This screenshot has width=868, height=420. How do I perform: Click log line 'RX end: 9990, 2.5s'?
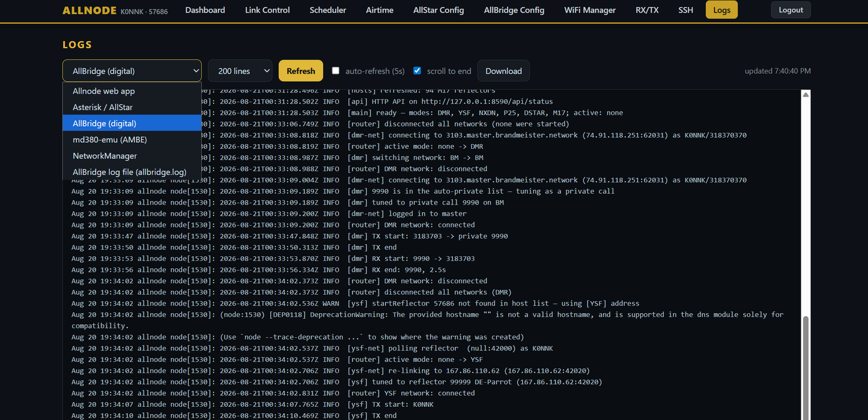(259, 269)
